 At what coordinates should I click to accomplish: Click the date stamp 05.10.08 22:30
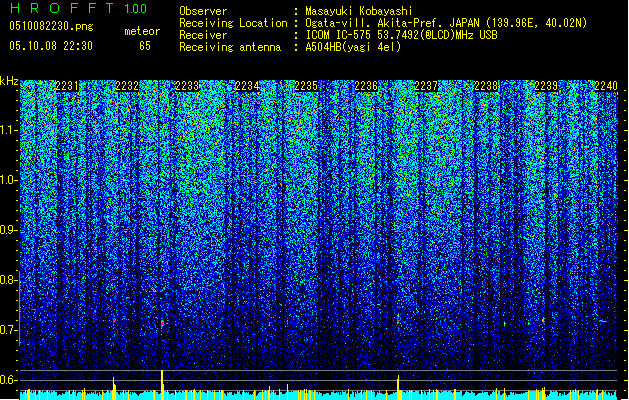tap(51, 46)
